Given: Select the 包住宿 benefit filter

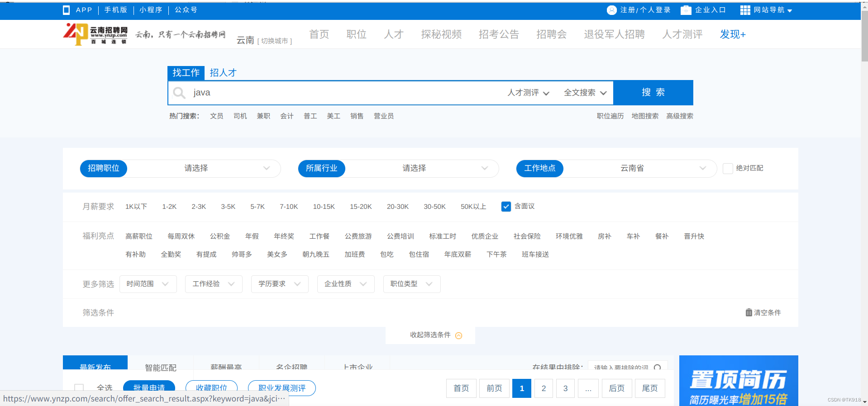Looking at the screenshot, I should coord(419,255).
